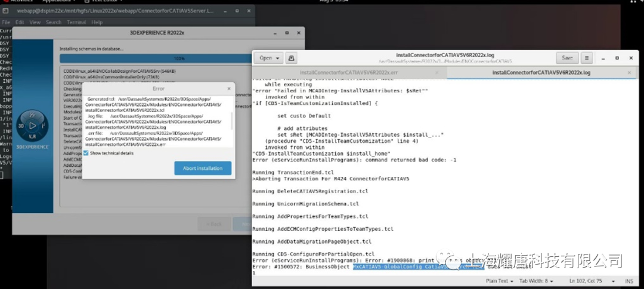Click Save button in text editor
This screenshot has height=289, width=644.
(567, 58)
